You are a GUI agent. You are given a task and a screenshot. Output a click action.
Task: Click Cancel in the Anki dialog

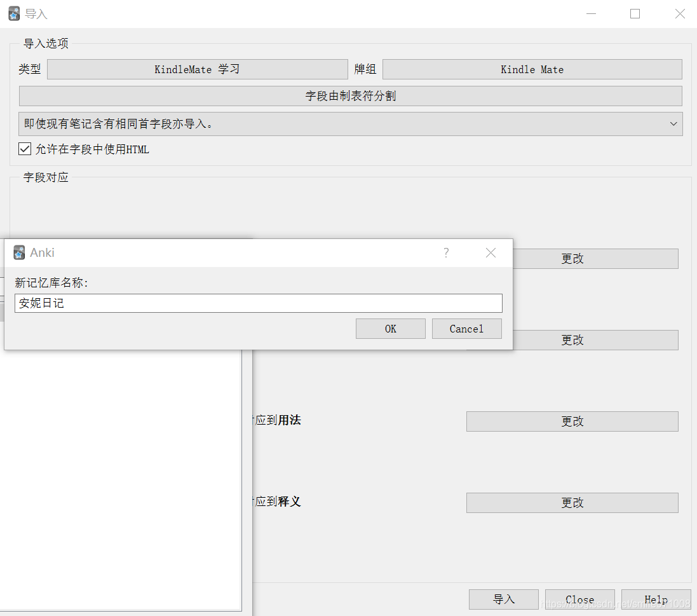click(x=467, y=329)
